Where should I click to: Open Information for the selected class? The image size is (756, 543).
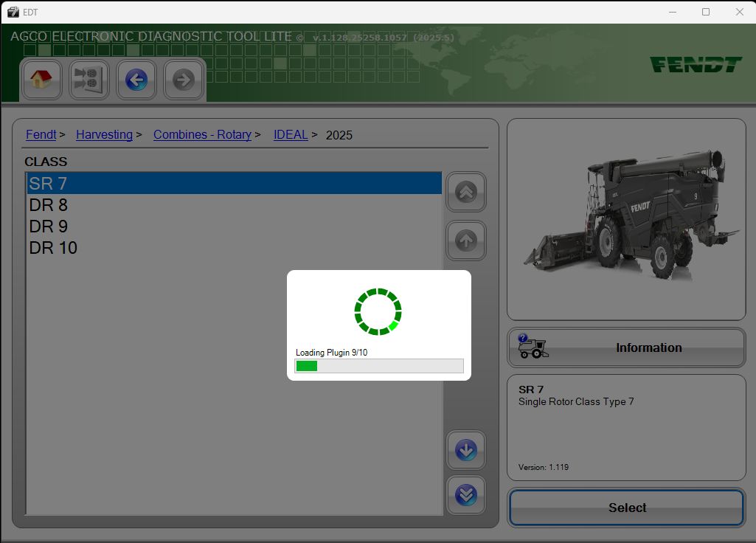[648, 347]
